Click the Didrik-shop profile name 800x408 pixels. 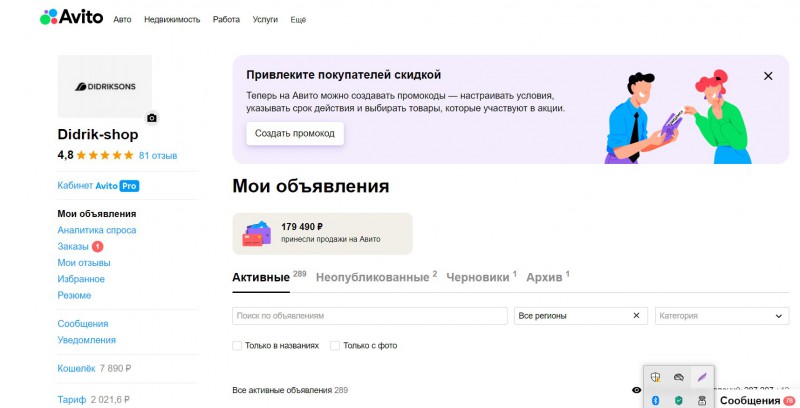point(98,135)
